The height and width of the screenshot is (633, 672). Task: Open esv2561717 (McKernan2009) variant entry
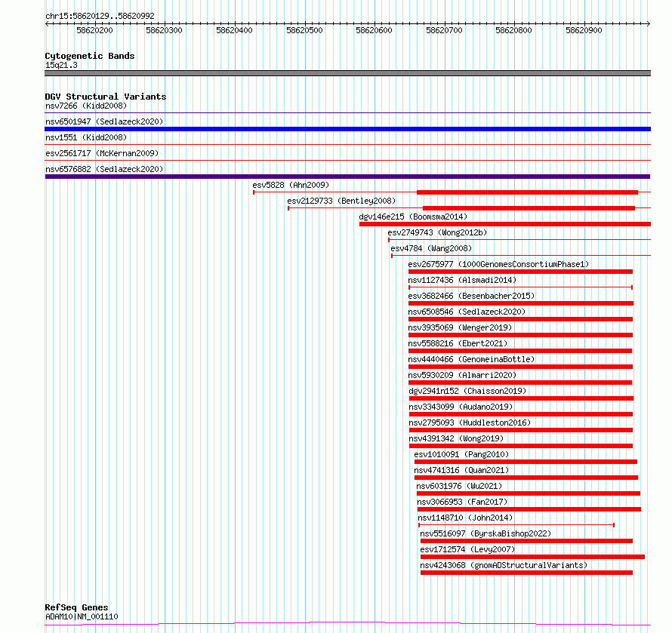pyautogui.click(x=102, y=153)
